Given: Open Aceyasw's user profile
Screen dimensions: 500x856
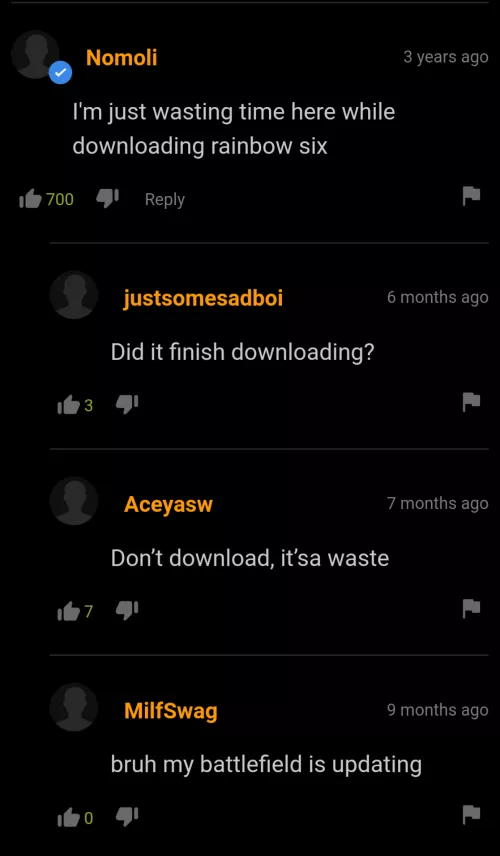Looking at the screenshot, I should (x=168, y=504).
